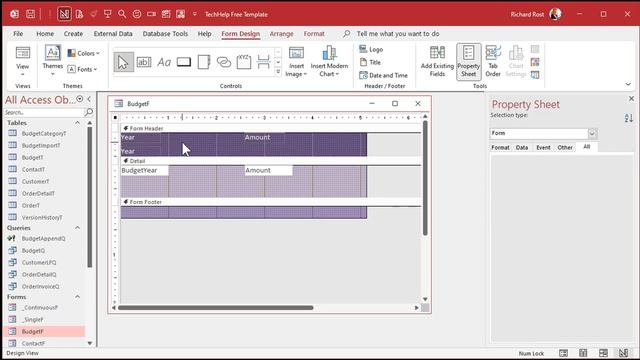The width and height of the screenshot is (640, 360).
Task: Collapse the Forms group
Action: pyautogui.click(x=77, y=297)
